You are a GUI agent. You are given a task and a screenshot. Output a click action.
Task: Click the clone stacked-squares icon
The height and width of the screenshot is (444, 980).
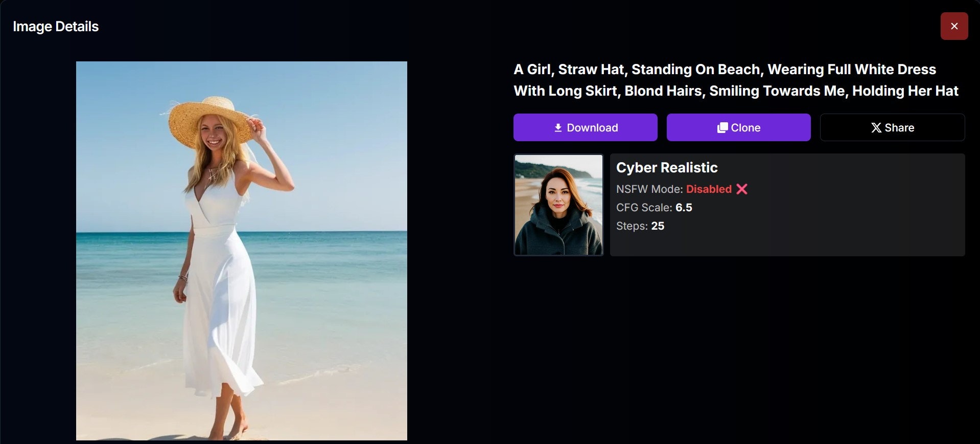(722, 128)
